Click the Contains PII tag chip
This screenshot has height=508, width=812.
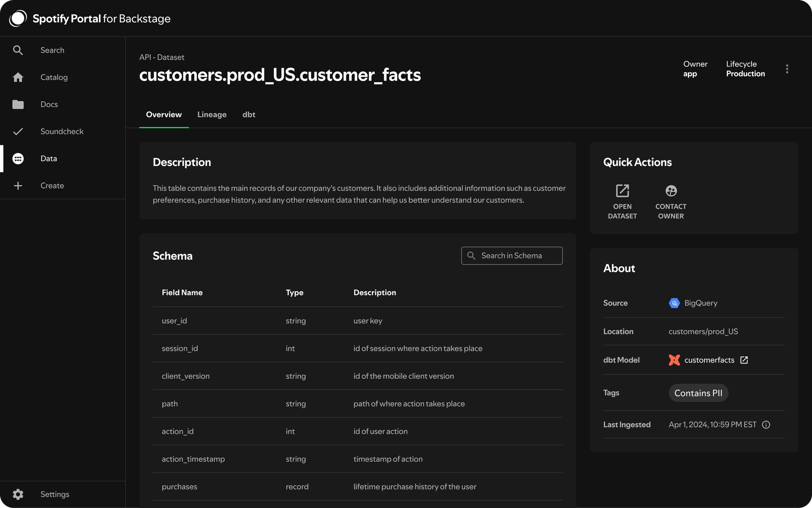point(698,393)
